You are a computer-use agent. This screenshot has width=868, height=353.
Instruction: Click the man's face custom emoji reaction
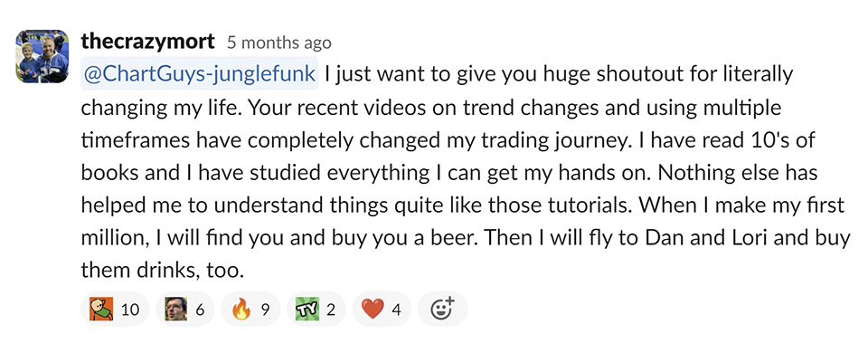[176, 310]
